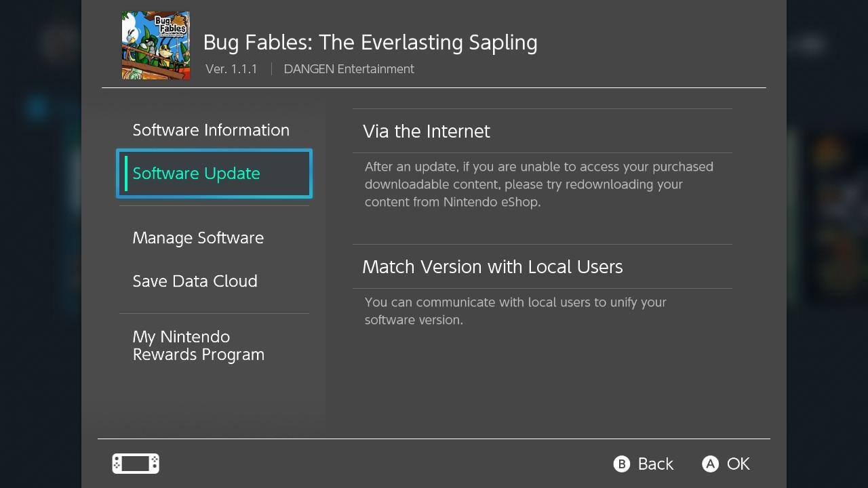Click the Ver. 1.1.1 version label
Viewport: 868px width, 488px height.
pyautogui.click(x=231, y=69)
